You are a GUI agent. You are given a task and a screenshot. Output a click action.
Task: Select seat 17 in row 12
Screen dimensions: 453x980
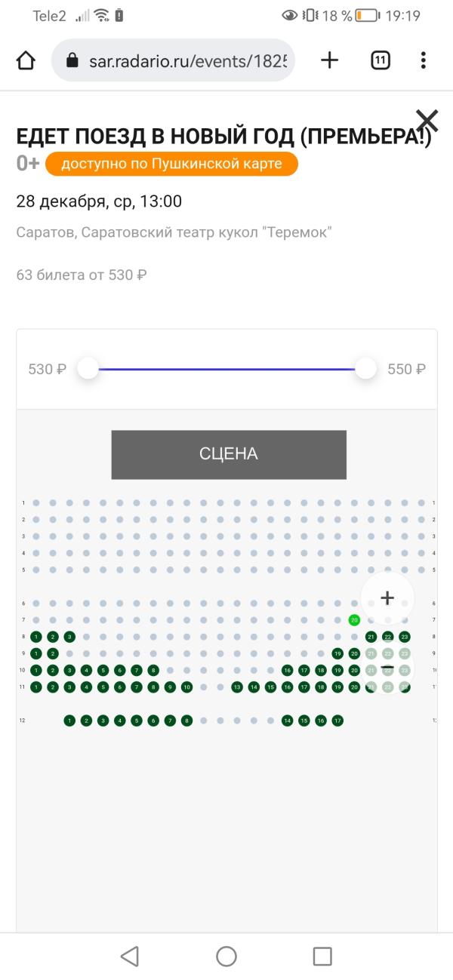(x=337, y=720)
